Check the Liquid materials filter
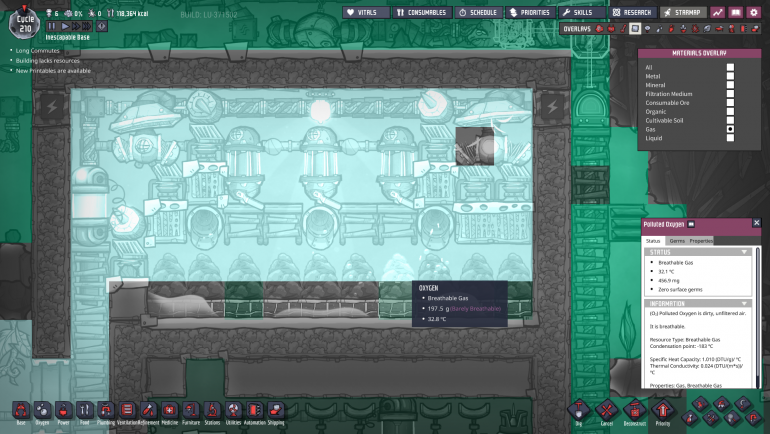 click(730, 138)
